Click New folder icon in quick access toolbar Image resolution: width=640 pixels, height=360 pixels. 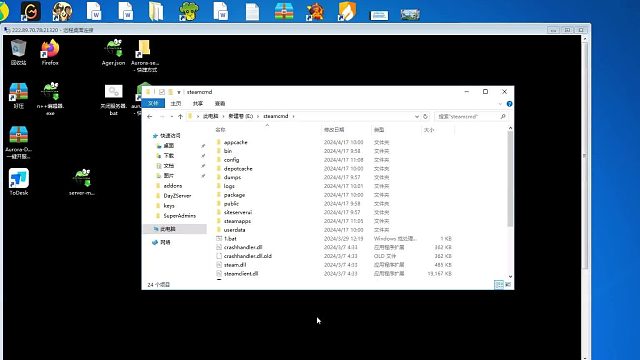pos(170,92)
